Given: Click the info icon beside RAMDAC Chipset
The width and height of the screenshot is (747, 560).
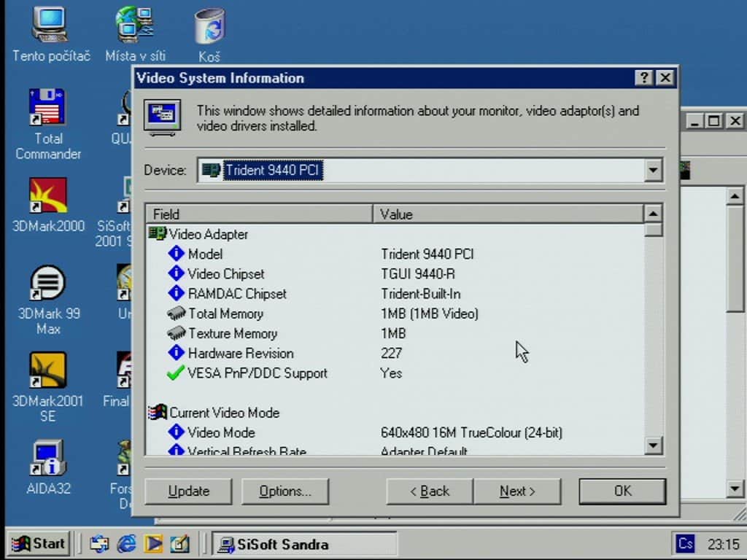Looking at the screenshot, I should tap(176, 293).
